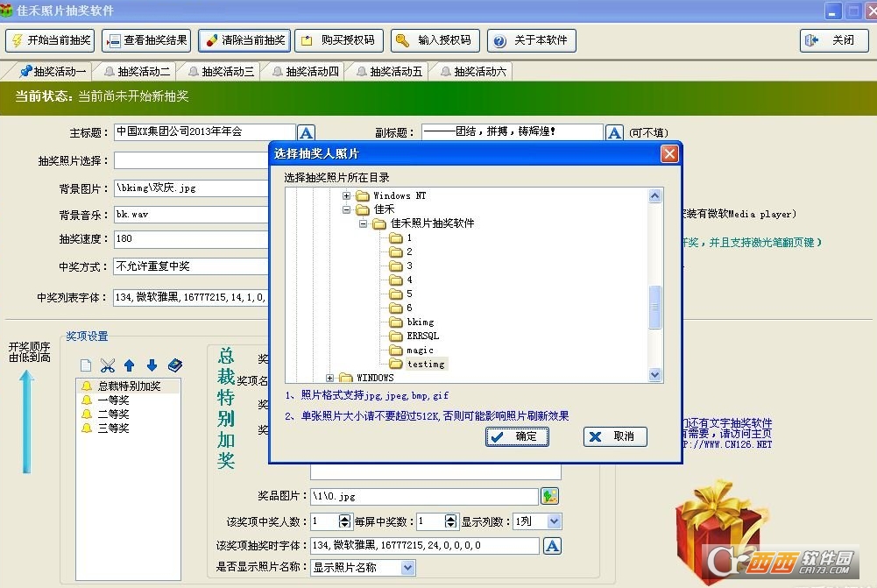Viewport: 877px width, 588px height.
Task: Click the 背景音乐 field
Action: [191, 215]
